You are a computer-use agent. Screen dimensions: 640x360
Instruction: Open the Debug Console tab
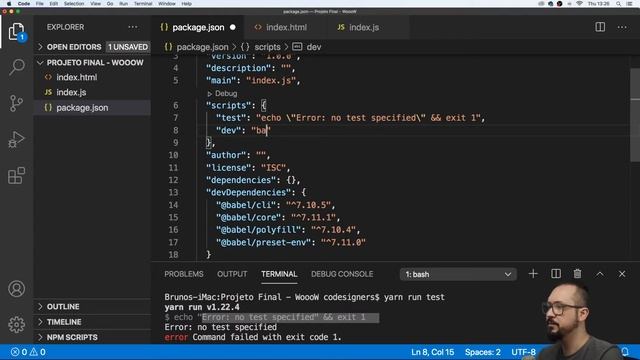pos(342,274)
